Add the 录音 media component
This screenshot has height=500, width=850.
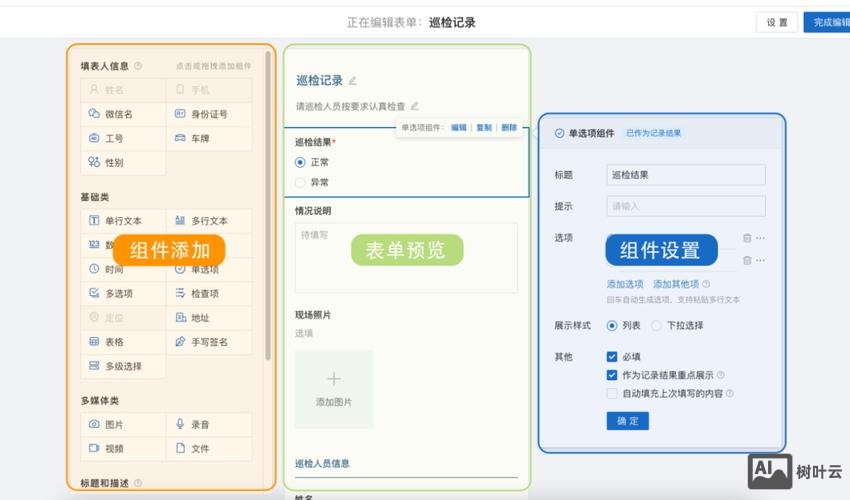click(209, 425)
